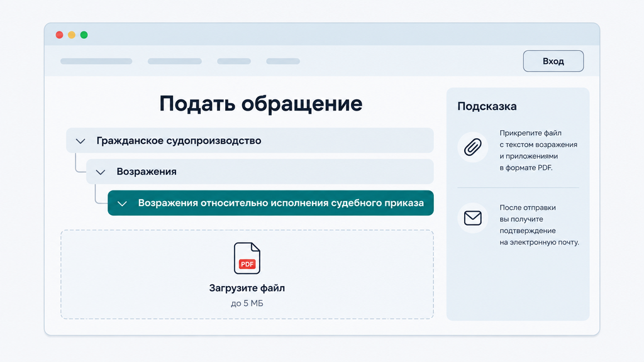644x362 pixels.
Task: Click the envelope email icon
Action: 473,218
